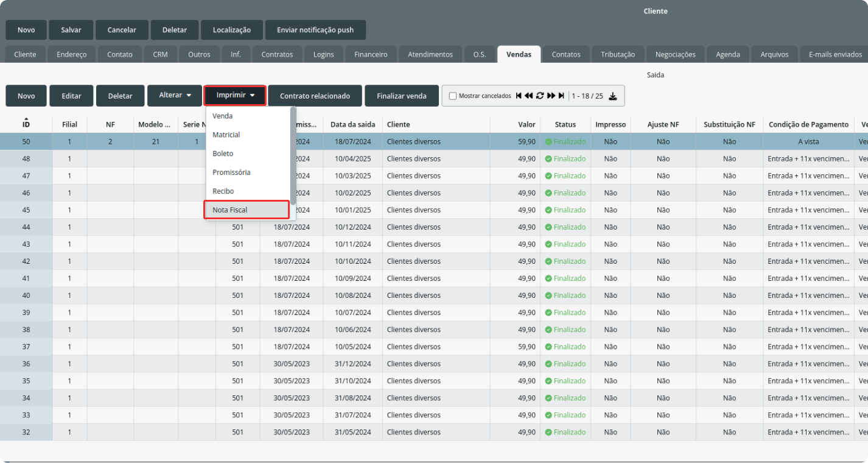Click the print menu scrollbar

coord(293,155)
